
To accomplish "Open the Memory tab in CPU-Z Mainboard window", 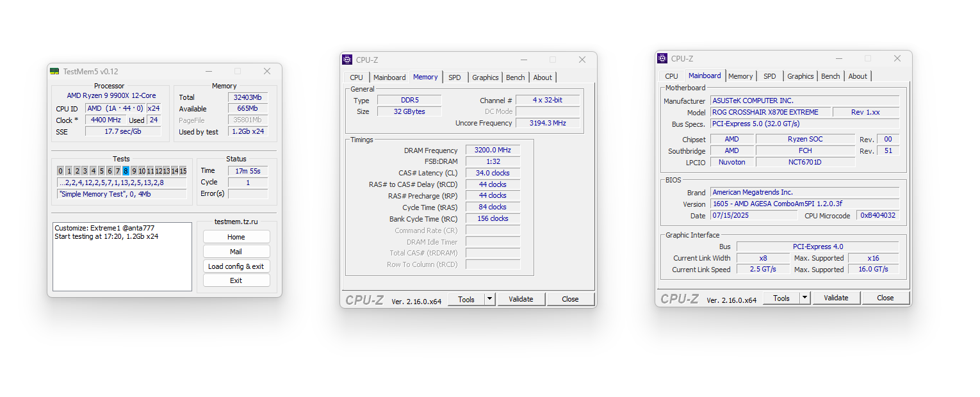I will 740,76.
